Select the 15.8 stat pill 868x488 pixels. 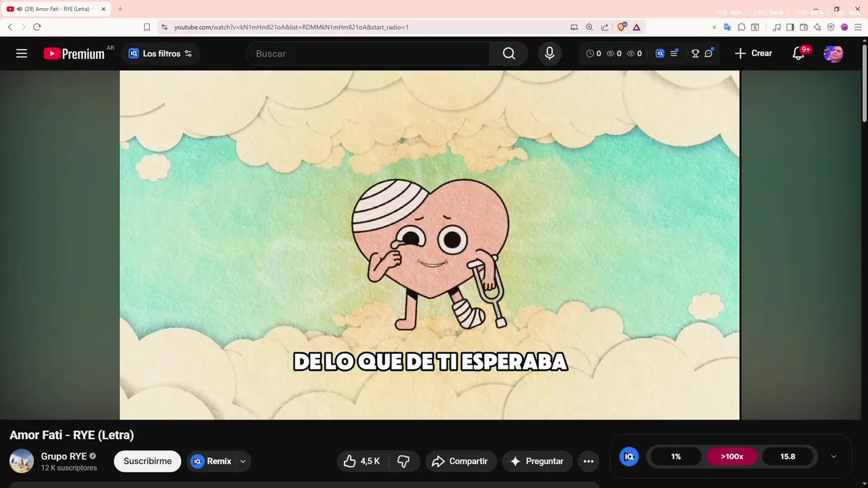point(787,456)
